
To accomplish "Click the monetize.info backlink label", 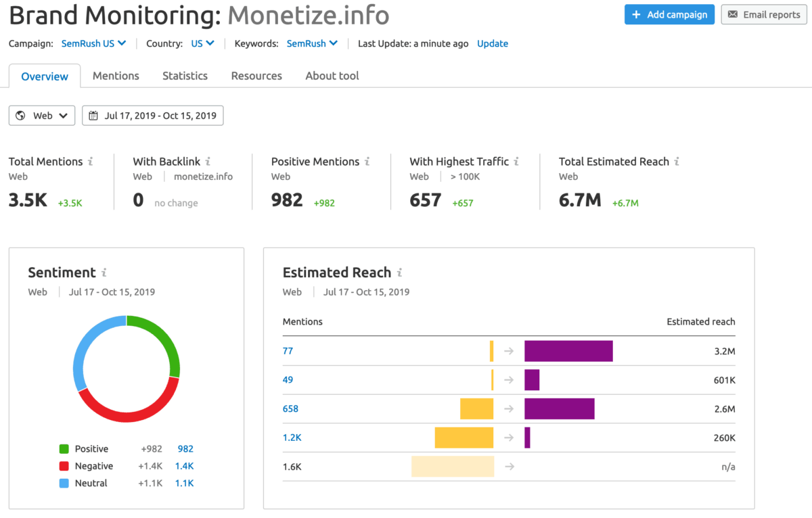I will 203,176.
